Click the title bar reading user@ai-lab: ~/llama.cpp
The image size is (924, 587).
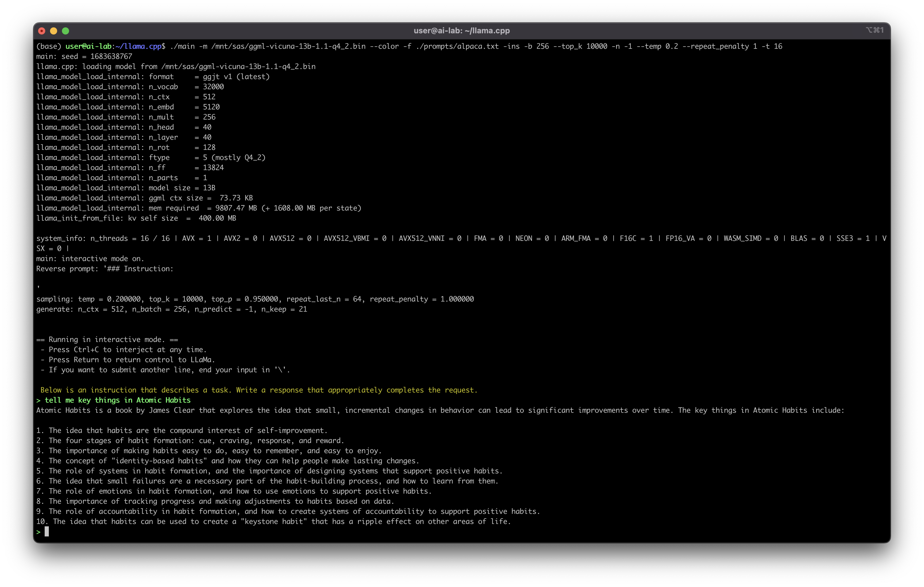click(462, 31)
